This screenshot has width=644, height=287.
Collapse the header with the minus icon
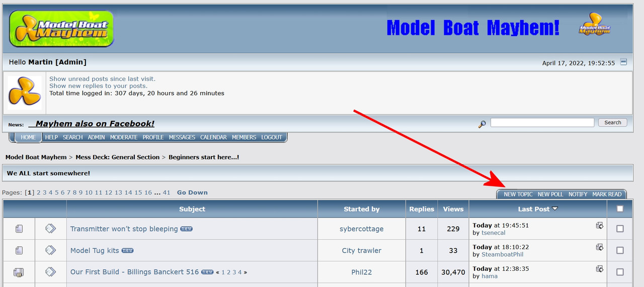pos(624,62)
